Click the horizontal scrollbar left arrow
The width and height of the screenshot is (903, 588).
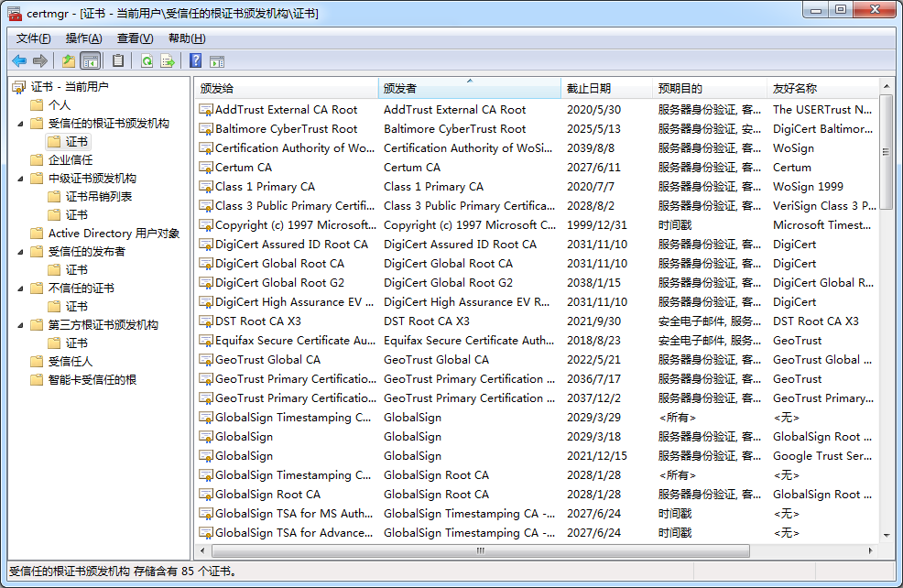tap(202, 550)
